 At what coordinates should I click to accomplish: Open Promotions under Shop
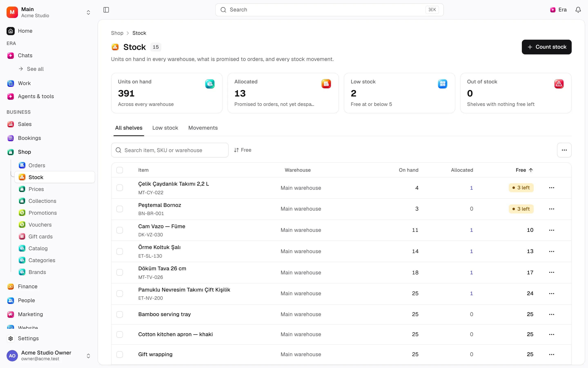coord(43,213)
